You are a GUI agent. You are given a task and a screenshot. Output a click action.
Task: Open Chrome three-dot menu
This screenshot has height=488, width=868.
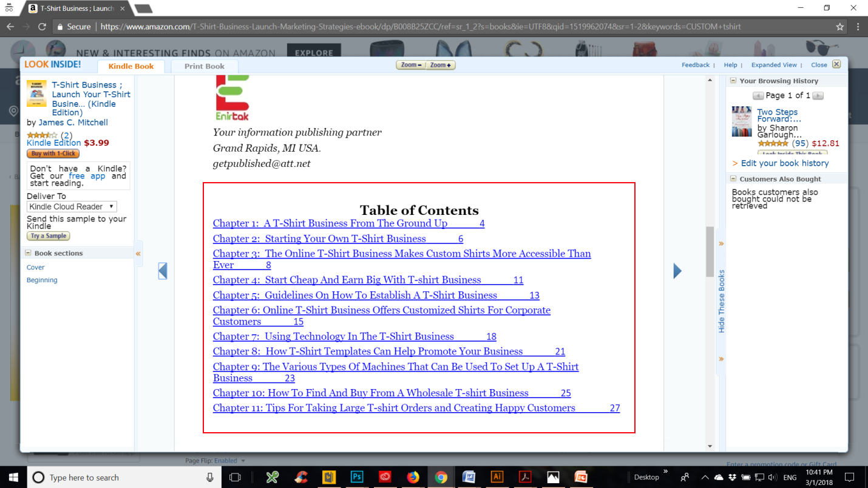click(858, 27)
